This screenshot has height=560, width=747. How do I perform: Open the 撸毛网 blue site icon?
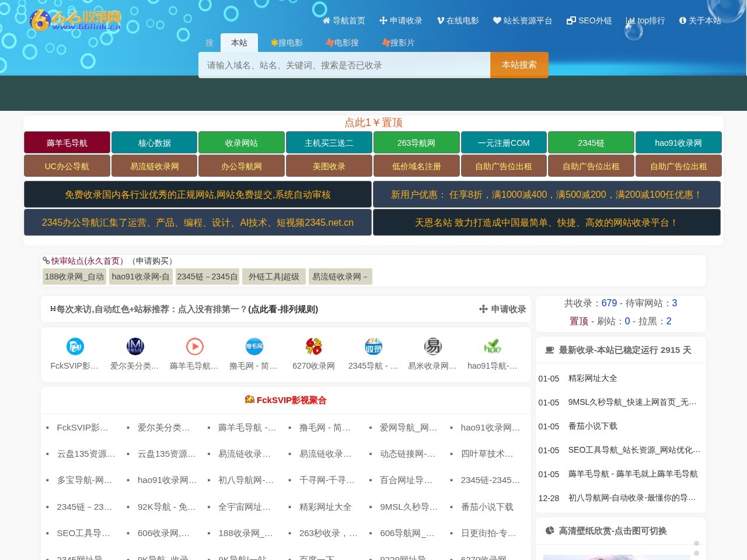pyautogui.click(x=254, y=346)
